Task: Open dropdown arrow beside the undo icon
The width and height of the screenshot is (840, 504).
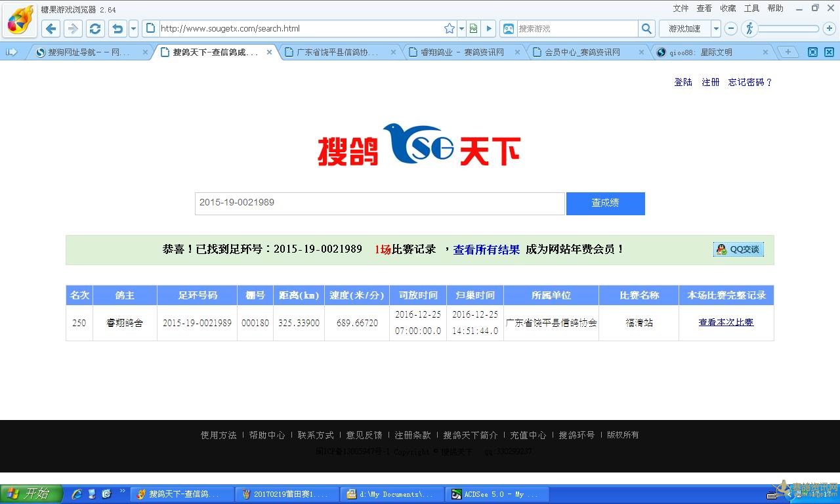Action: (134, 28)
